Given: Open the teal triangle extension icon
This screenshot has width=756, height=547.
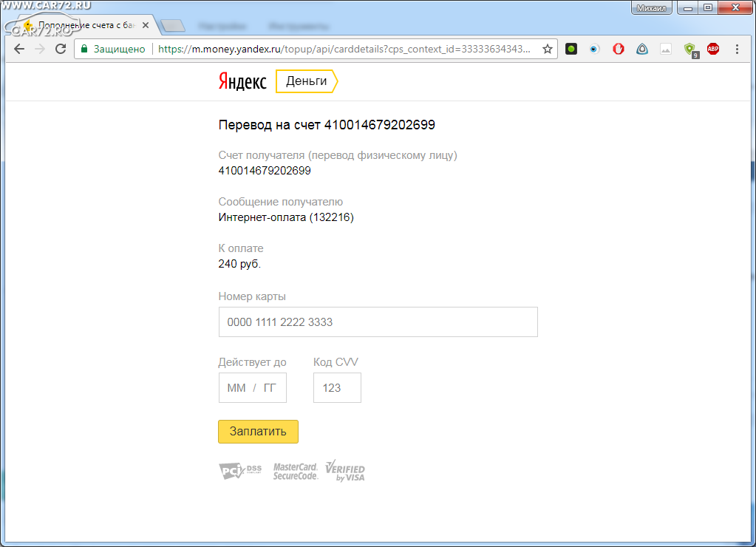Looking at the screenshot, I should (642, 49).
